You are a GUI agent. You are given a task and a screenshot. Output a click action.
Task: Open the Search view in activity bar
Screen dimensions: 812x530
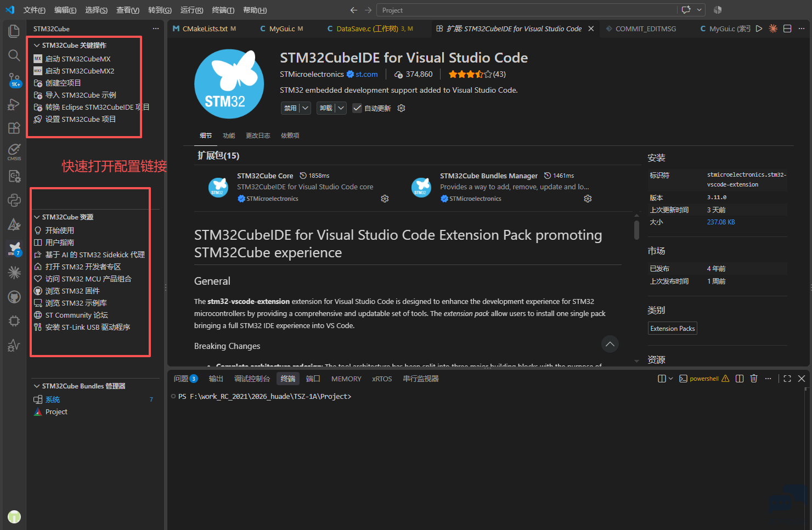pyautogui.click(x=14, y=55)
